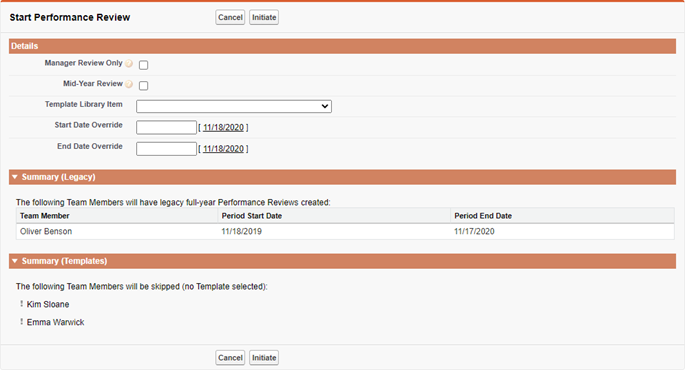This screenshot has height=370, width=685.
Task: Enable the Mid-Year Review checkbox
Action: (x=143, y=86)
